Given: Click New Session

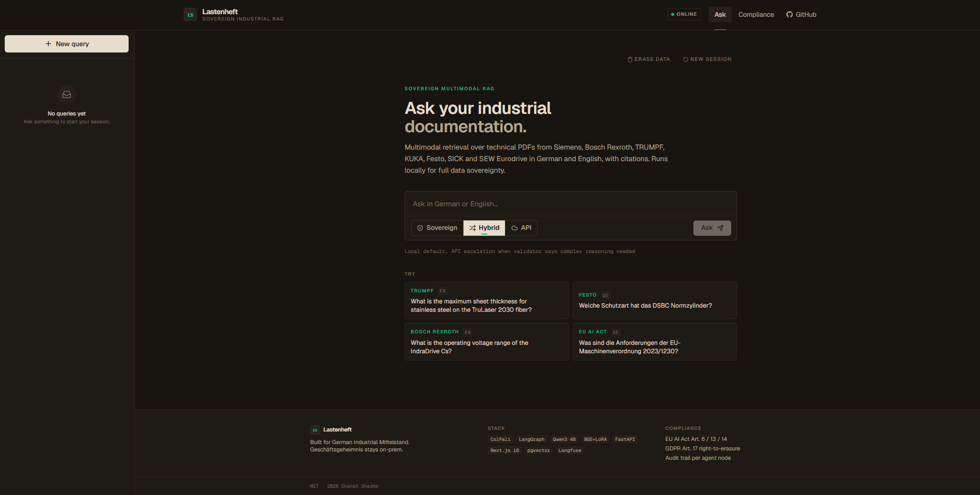Looking at the screenshot, I should [707, 59].
